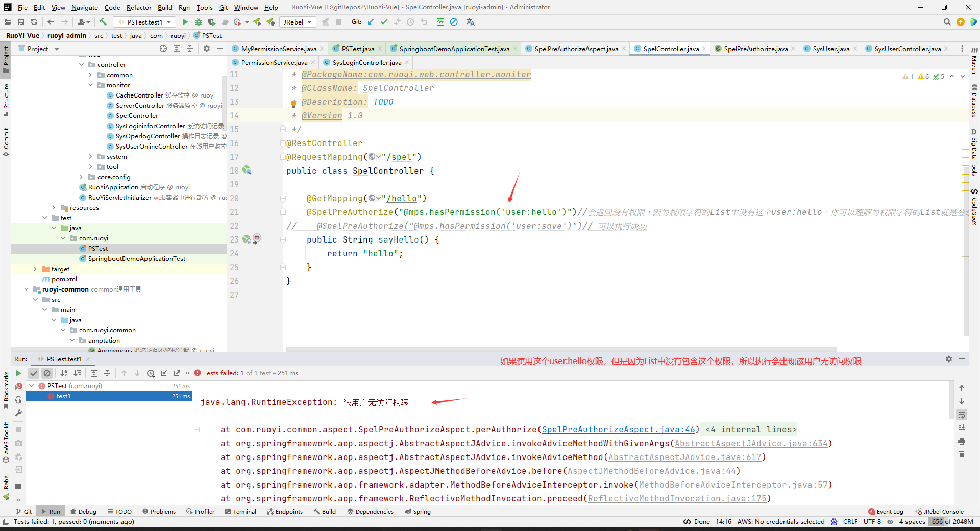Click the locate/select opened file target icon
980x531 pixels.
click(x=163, y=49)
